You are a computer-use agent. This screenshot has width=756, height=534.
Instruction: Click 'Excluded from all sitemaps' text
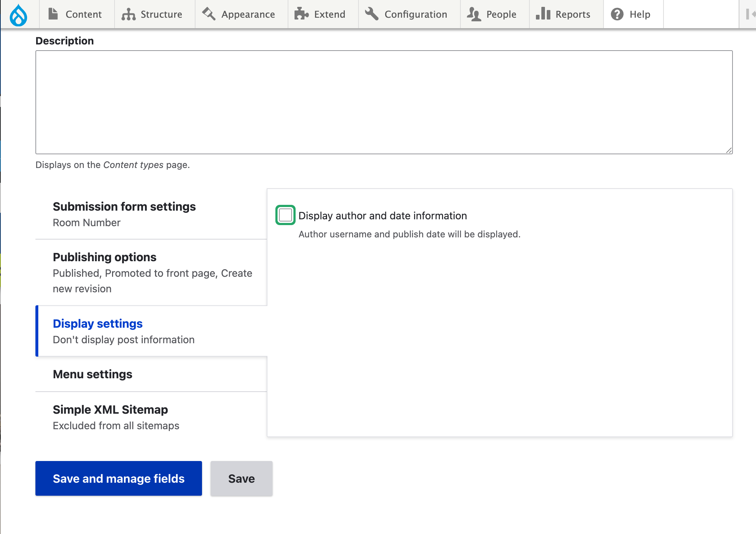coord(116,426)
